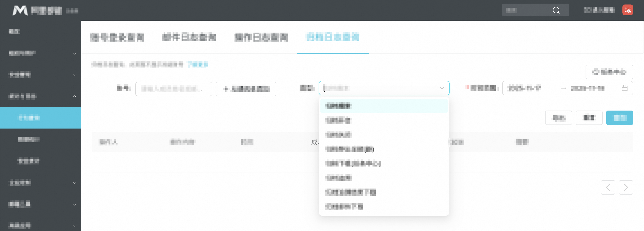This screenshot has height=231, width=644.
Task: Switch to the first log query tab
Action: click(x=117, y=37)
